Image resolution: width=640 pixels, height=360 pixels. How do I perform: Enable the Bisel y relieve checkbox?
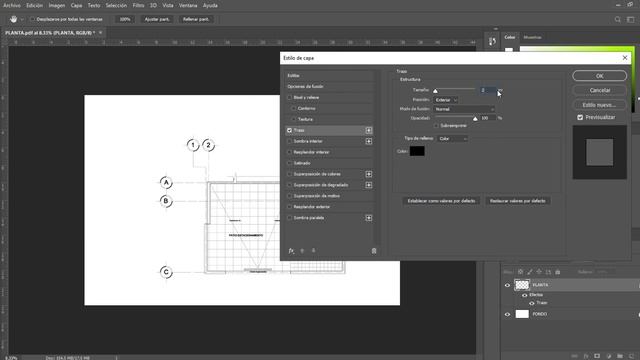(289, 98)
